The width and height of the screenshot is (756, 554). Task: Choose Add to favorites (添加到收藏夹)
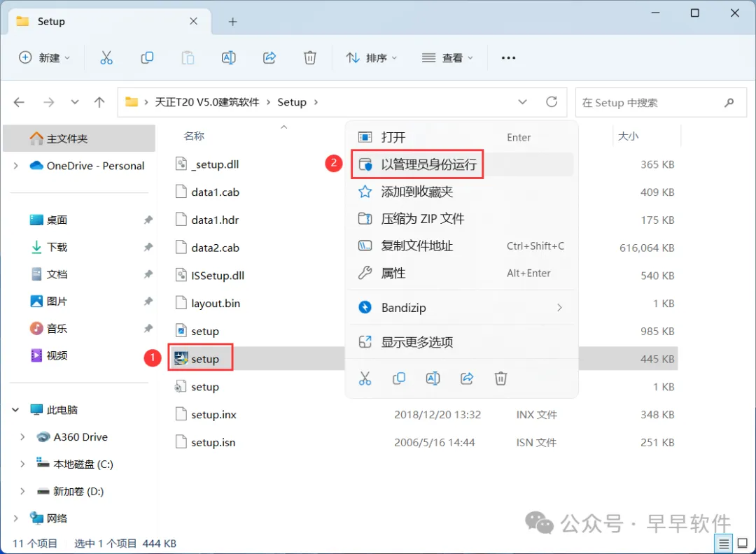click(461, 192)
